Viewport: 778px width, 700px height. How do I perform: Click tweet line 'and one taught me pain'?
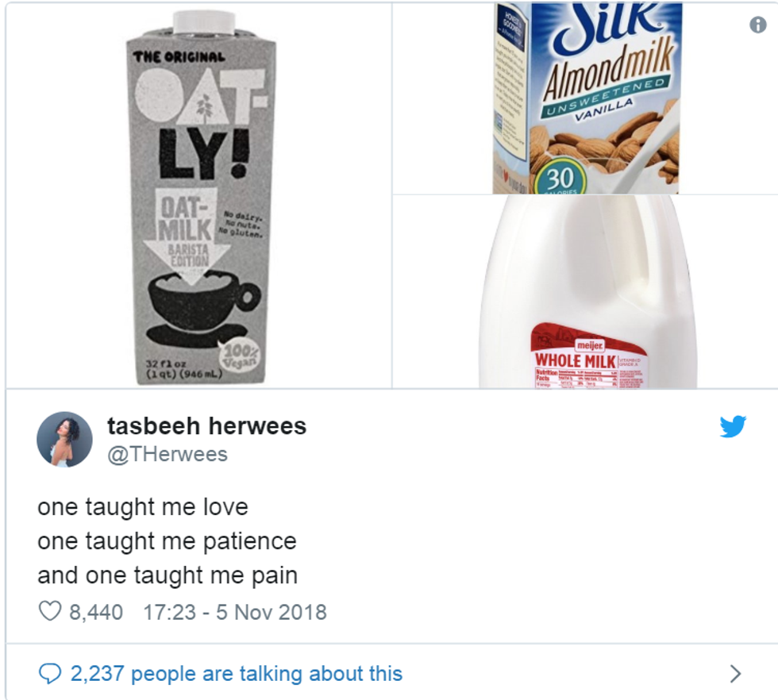pos(168,575)
